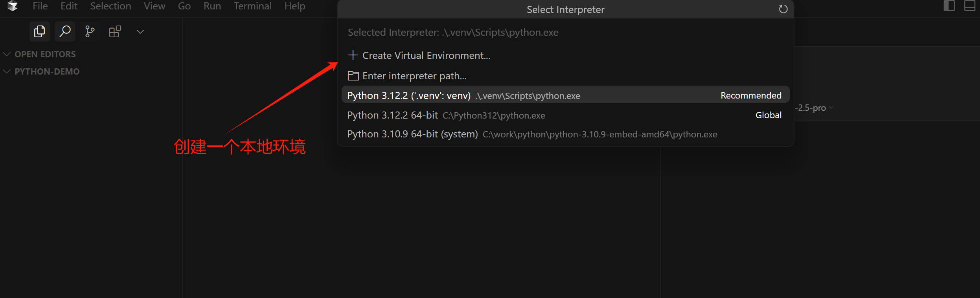Toggle the primary side bar layout icon
The height and width of the screenshot is (298, 980).
[949, 6]
